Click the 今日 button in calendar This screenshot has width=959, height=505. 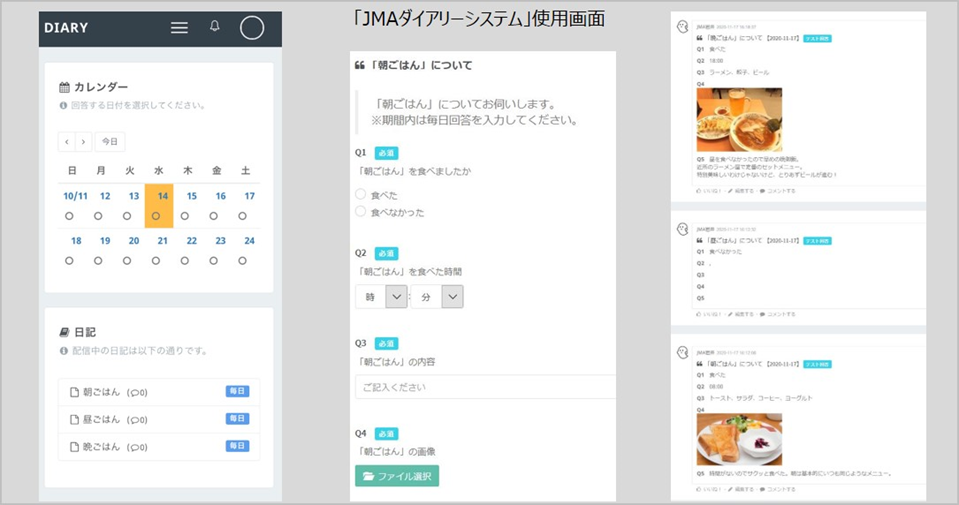coord(110,142)
